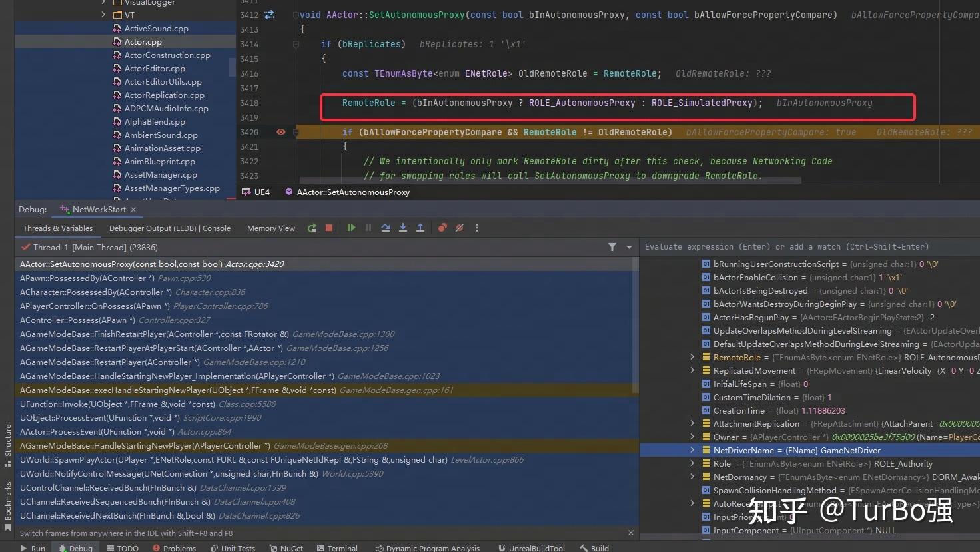
Task: Toggle Mute Breakpoints
Action: [x=460, y=228]
